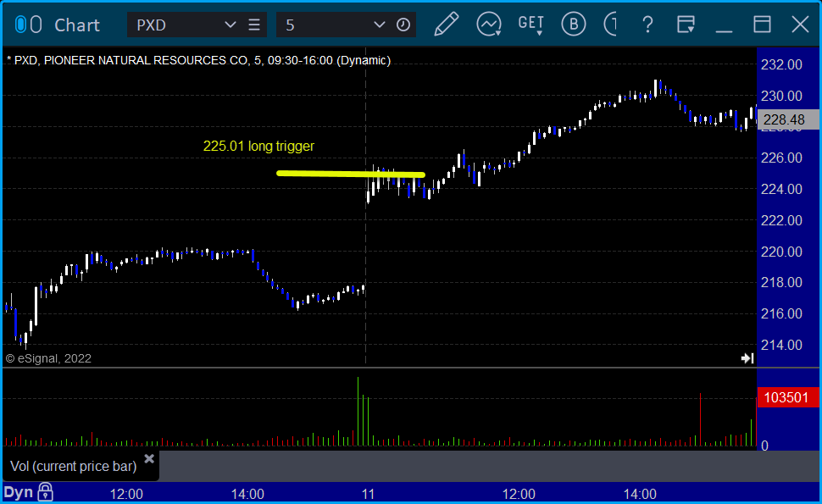Viewport: 822px width, 504px height.
Task: Click the 224.00 price axis label
Action: click(x=781, y=189)
